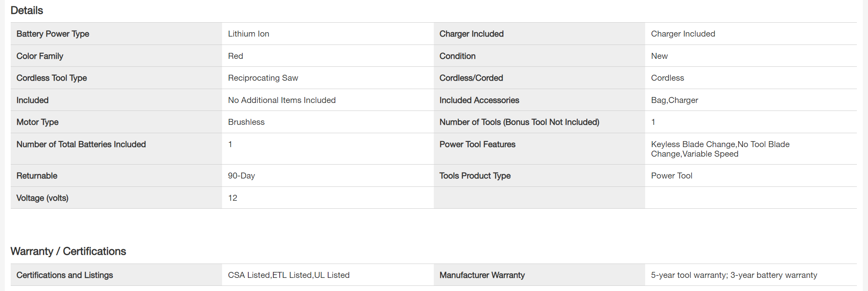Click the Voltage (volts) label
Viewport: 868px width, 291px height.
(x=42, y=198)
